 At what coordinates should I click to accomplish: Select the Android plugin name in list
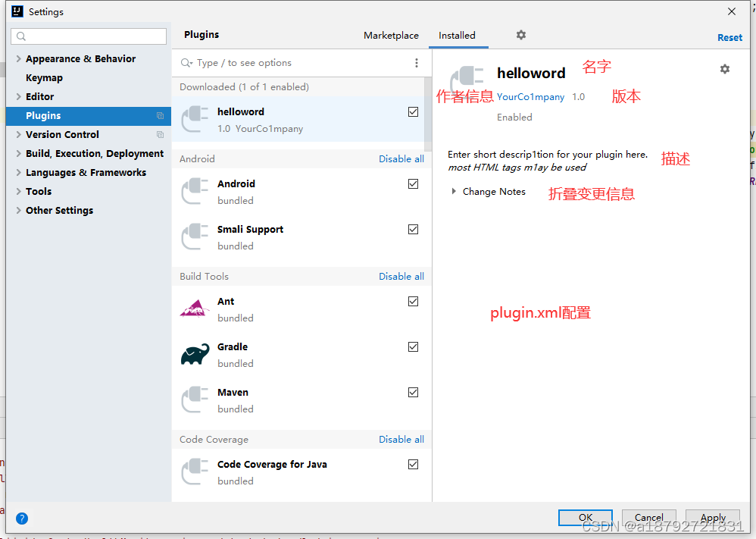[236, 184]
